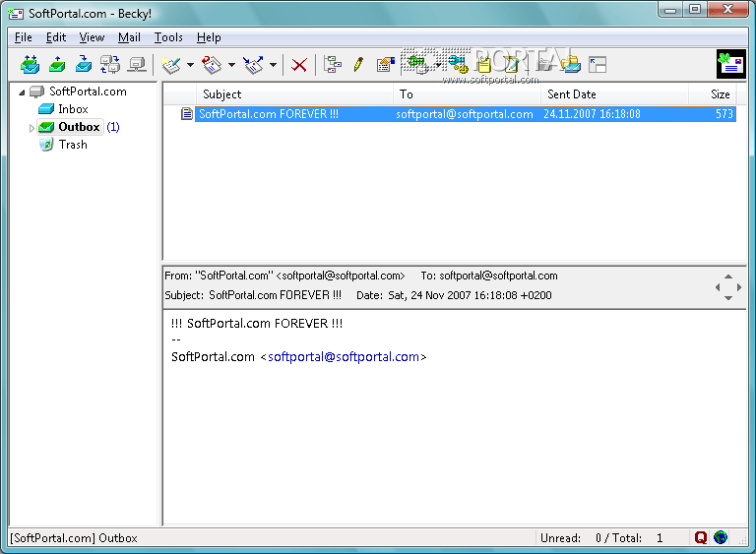Click the red Q icon in status bar

point(701,537)
